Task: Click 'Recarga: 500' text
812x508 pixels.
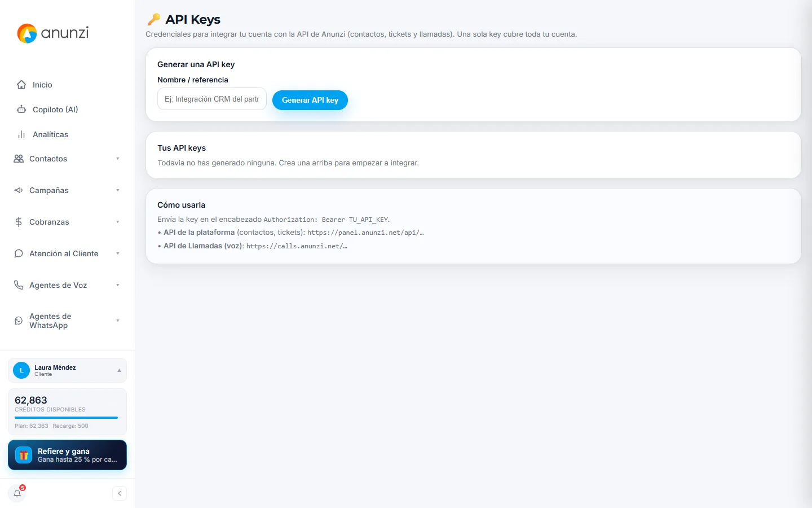Action: pyautogui.click(x=70, y=426)
